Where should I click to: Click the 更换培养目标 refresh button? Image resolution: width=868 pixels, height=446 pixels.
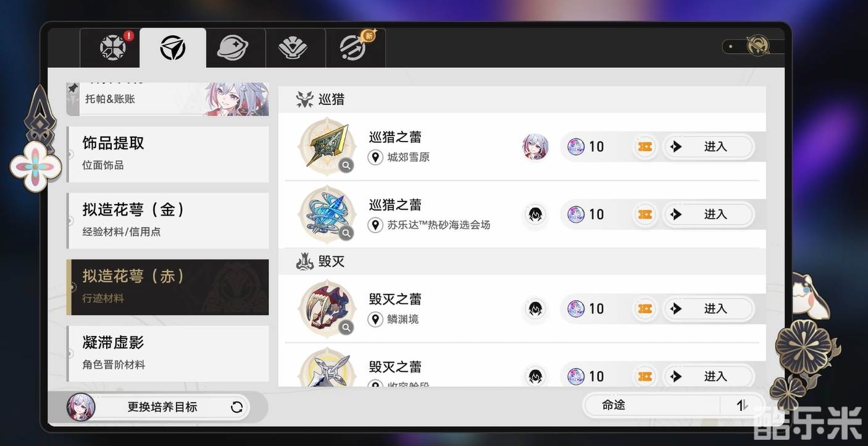point(236,407)
